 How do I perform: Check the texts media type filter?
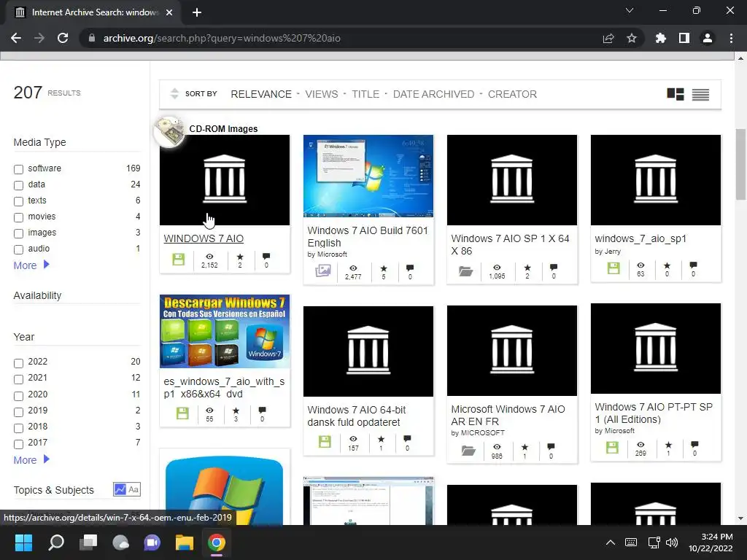click(18, 201)
